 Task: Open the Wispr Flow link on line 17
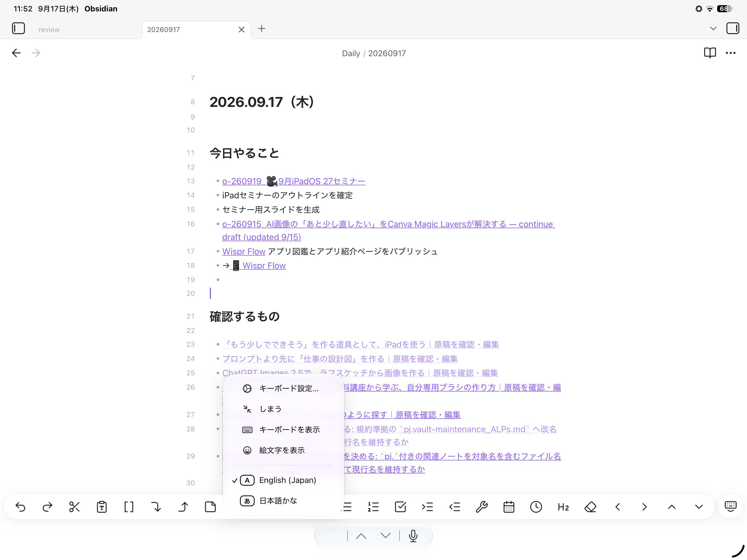point(243,252)
